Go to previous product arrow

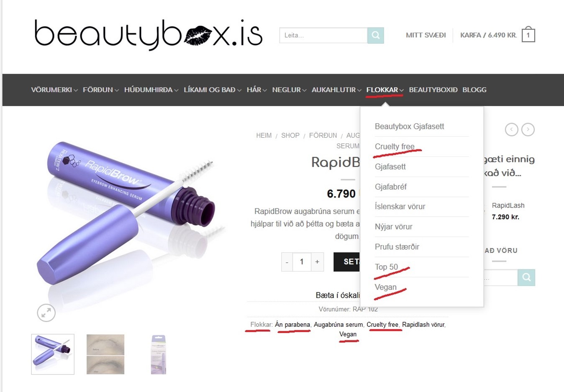point(511,129)
